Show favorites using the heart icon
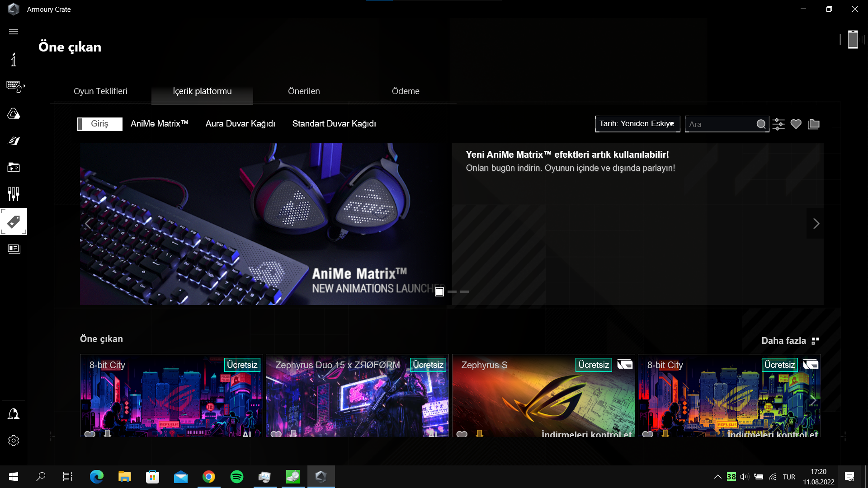This screenshot has height=488, width=868. tap(796, 124)
